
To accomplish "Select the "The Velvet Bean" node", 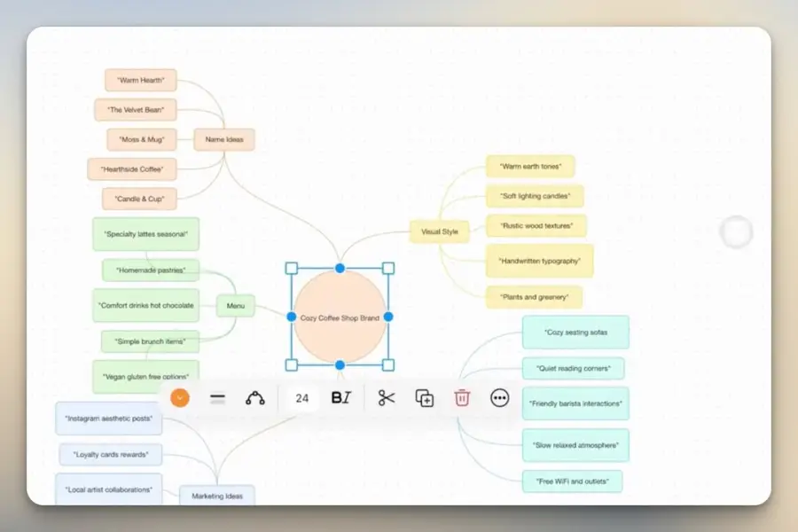I will pyautogui.click(x=136, y=109).
